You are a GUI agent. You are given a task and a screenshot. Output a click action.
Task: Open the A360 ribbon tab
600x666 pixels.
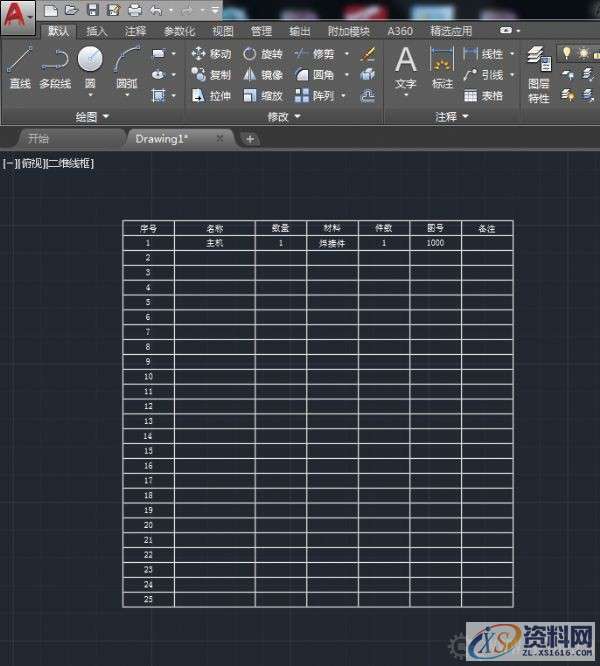(400, 31)
